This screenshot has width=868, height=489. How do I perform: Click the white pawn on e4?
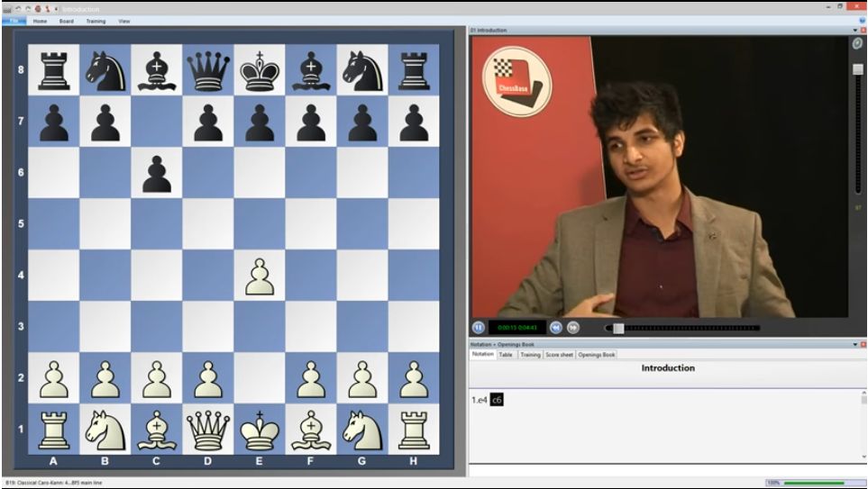click(260, 276)
